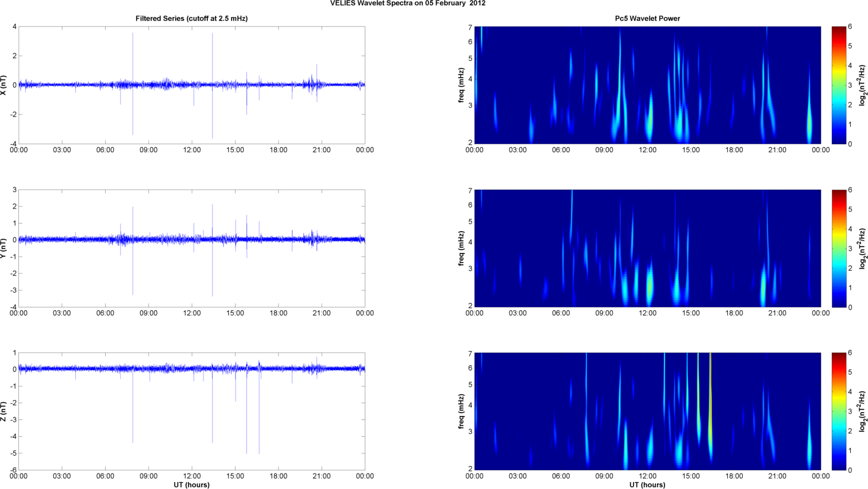Click the log2(nT²/Hz) label of the top color bar
868x489 pixels.
coord(862,85)
